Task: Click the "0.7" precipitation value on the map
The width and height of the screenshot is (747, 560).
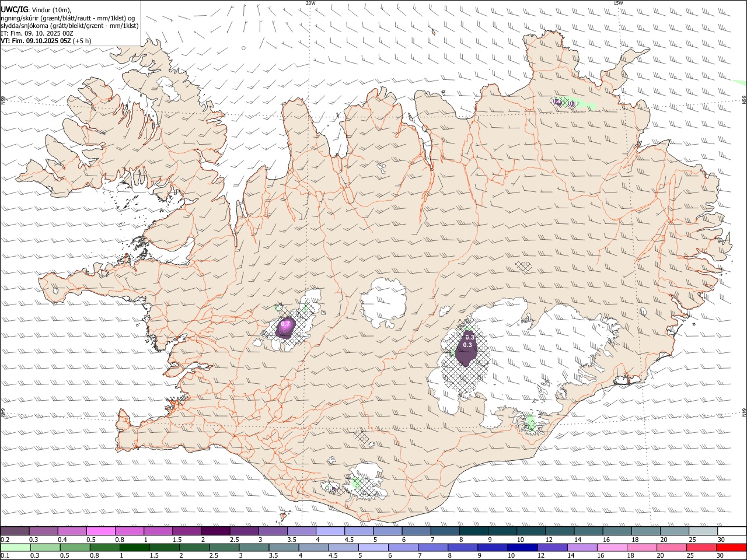Action: click(x=285, y=324)
